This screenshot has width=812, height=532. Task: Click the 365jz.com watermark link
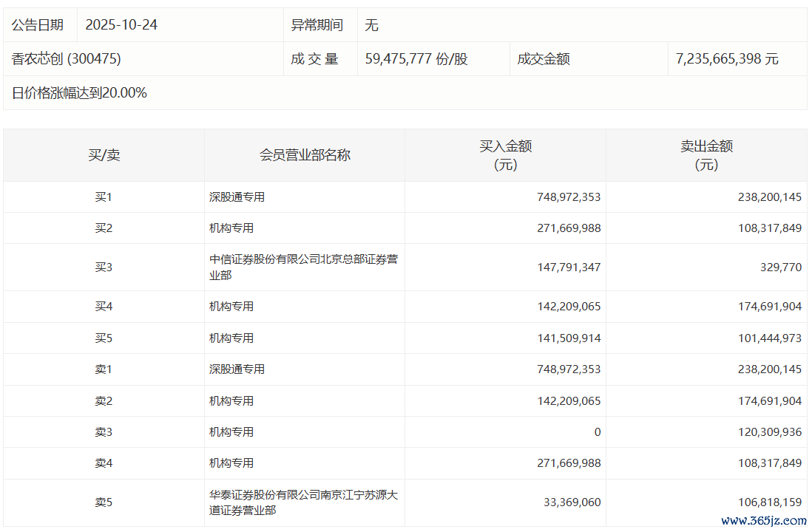pyautogui.click(x=771, y=521)
